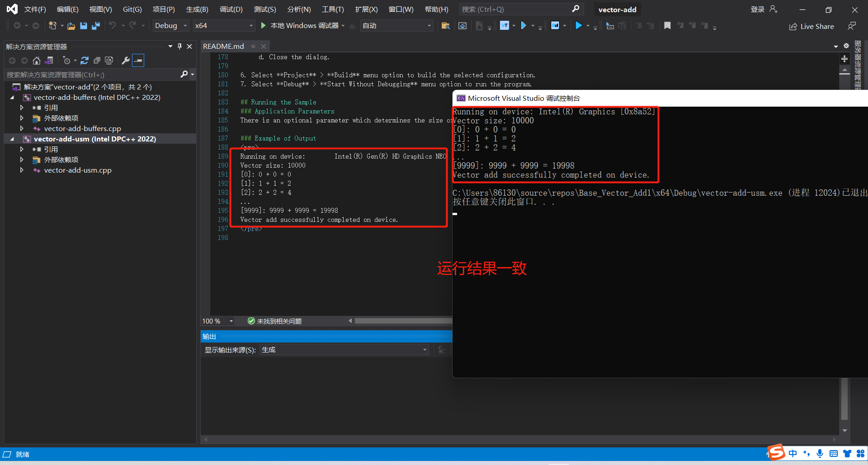Refresh the Solution Explorer

point(85,60)
